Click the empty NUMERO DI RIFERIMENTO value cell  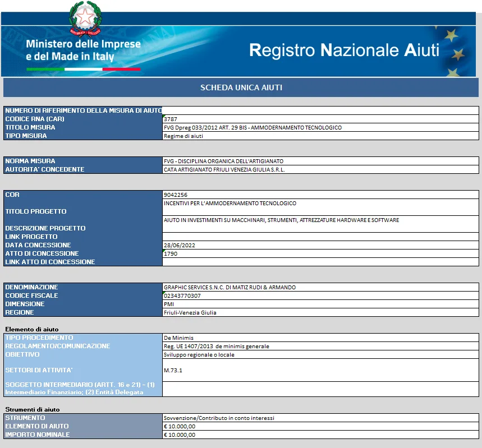pyautogui.click(x=320, y=110)
